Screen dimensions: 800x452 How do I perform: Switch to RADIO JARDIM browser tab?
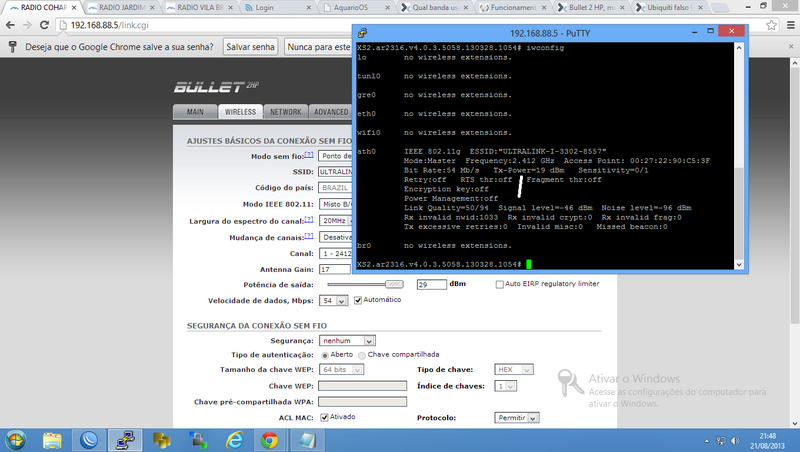(x=121, y=8)
